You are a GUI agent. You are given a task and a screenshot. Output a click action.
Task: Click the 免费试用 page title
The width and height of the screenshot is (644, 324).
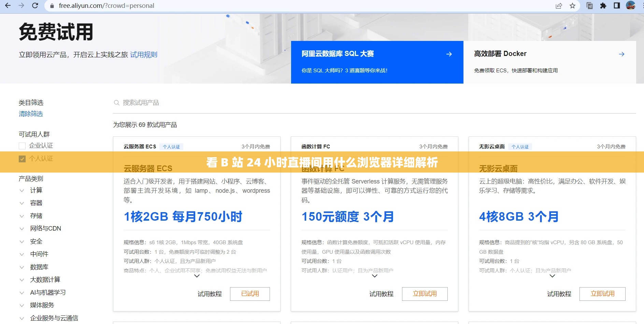click(56, 32)
